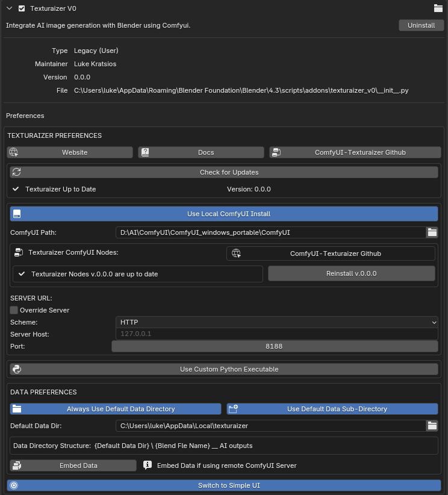The width and height of the screenshot is (448, 495).
Task: Click Switch to Simple UI
Action: tap(224, 485)
